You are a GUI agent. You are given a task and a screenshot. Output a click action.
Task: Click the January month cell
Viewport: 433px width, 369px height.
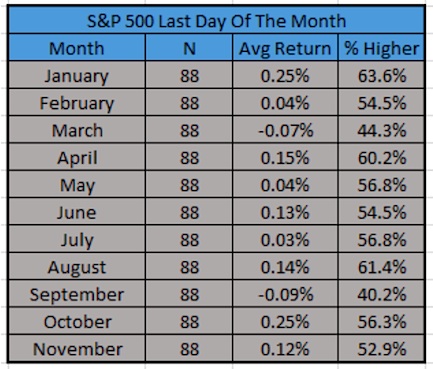click(77, 75)
